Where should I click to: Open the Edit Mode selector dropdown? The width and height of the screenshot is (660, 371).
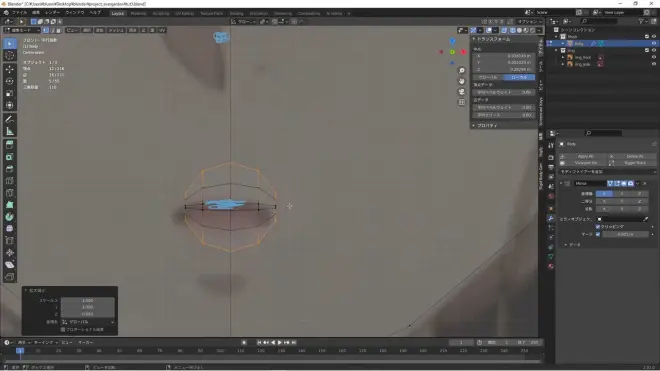point(22,30)
